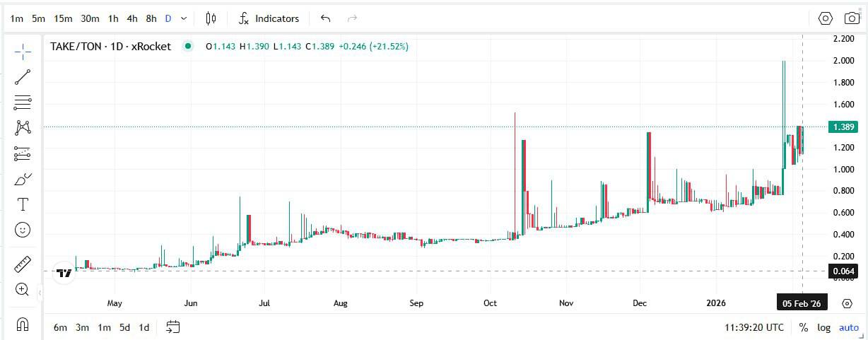
Task: Click the 1.389 current price label
Action: coord(845,127)
